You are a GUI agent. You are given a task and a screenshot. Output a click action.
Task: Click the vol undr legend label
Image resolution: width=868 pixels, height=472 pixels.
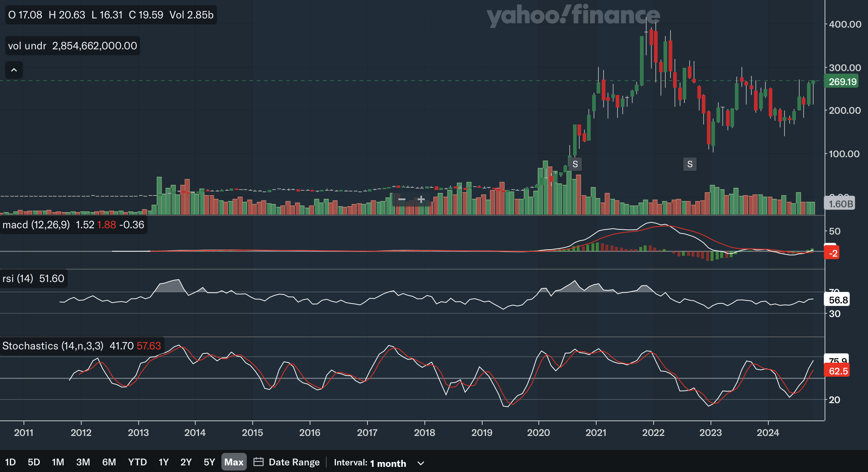coord(27,46)
